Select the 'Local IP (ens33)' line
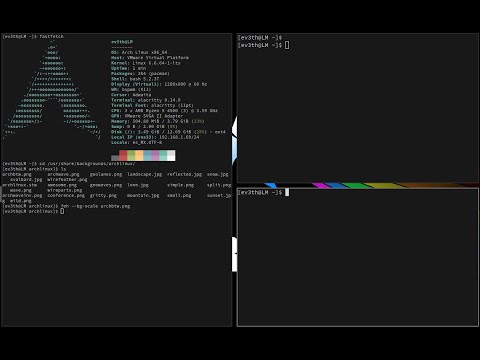 (x=155, y=137)
